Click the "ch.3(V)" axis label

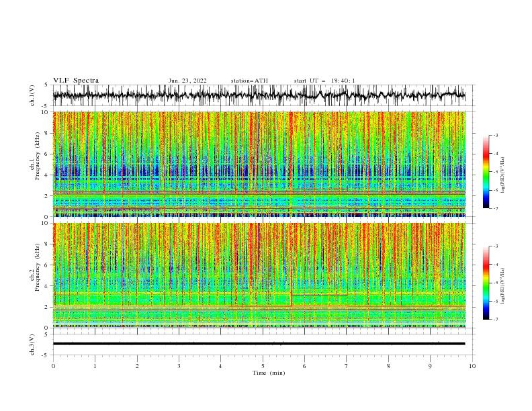[x=32, y=345]
